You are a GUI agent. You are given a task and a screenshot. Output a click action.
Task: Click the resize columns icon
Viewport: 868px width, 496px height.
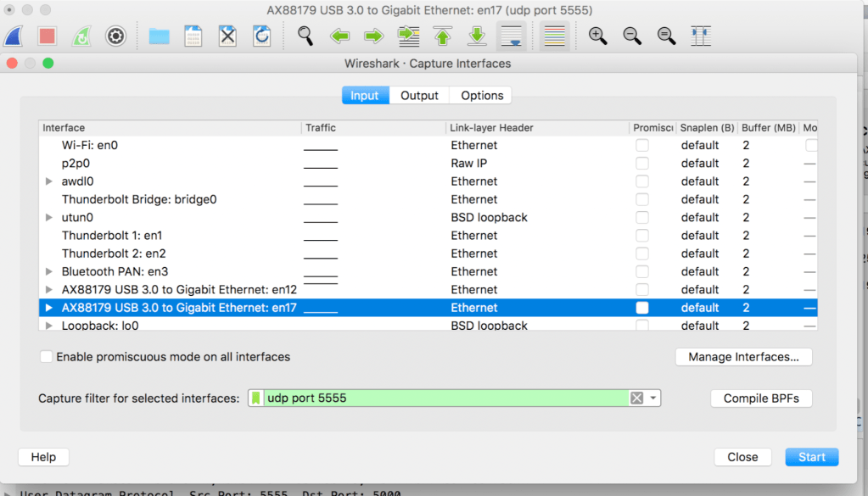[701, 36]
